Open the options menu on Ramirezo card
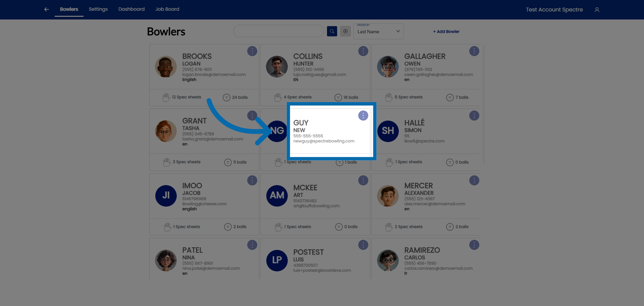 coord(474,245)
